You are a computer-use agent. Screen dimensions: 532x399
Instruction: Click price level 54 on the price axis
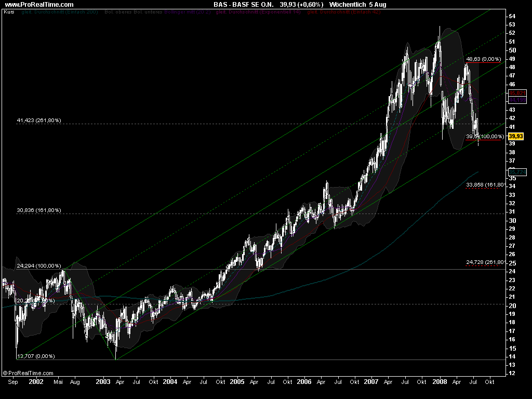512,16
